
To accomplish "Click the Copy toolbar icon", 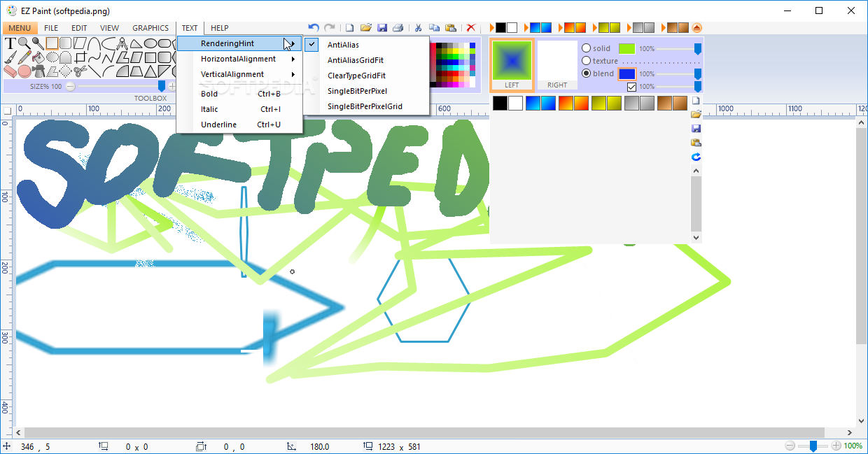I will (x=434, y=27).
